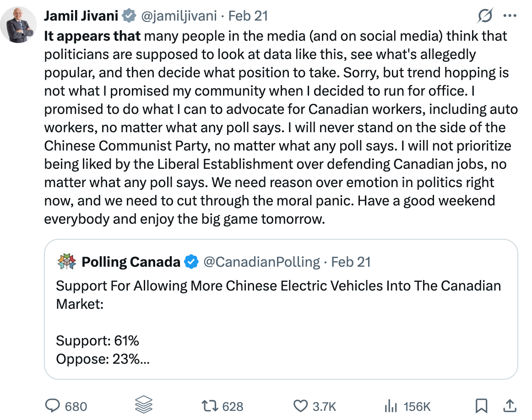Screen dimensions: 532x420
Task: Open Jamil Jivani's profile picture
Action: click(19, 19)
